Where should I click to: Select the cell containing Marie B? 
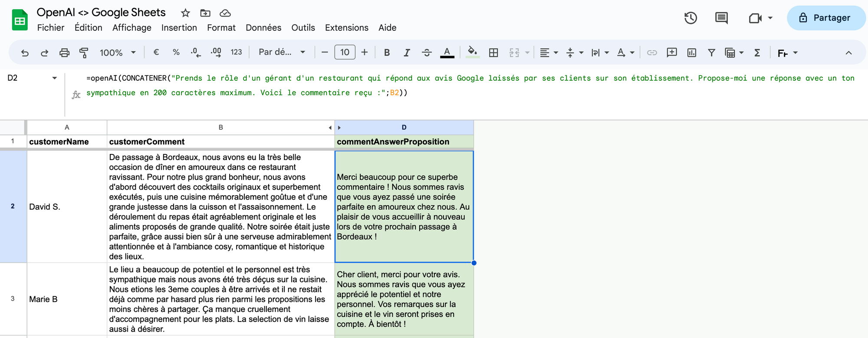coord(67,299)
